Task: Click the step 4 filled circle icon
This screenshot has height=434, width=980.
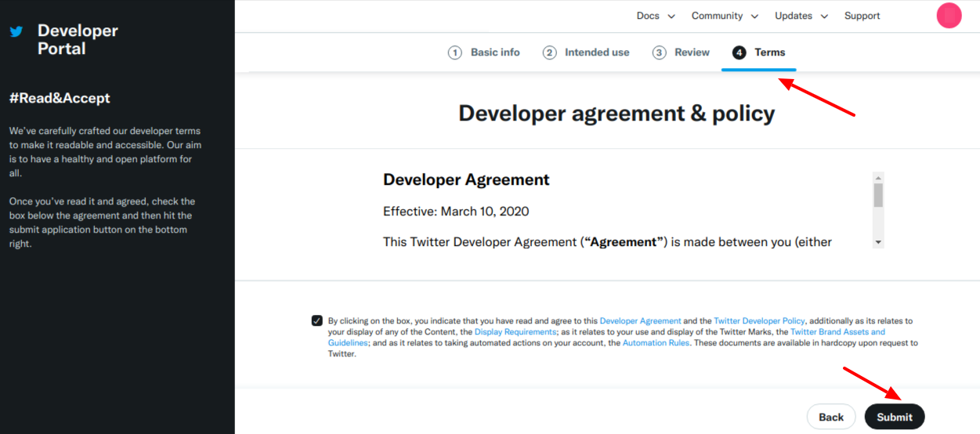Action: point(739,52)
